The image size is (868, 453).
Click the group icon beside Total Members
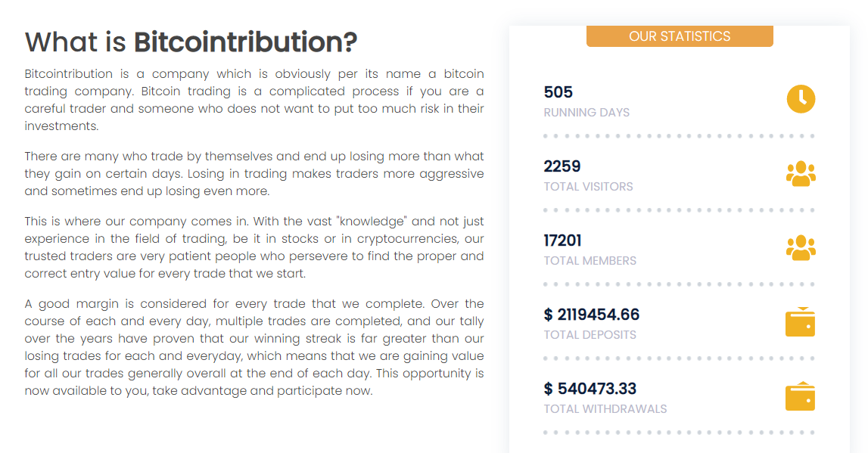pos(801,248)
